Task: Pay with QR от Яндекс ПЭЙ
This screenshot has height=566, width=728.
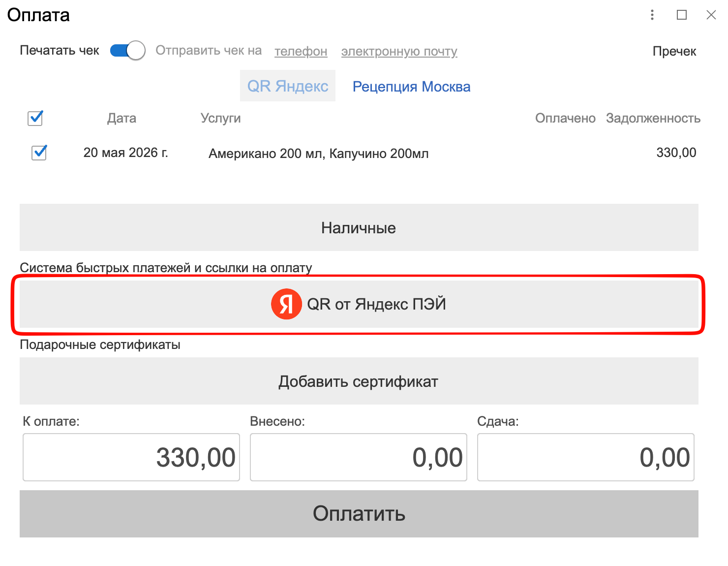Action: tap(359, 304)
